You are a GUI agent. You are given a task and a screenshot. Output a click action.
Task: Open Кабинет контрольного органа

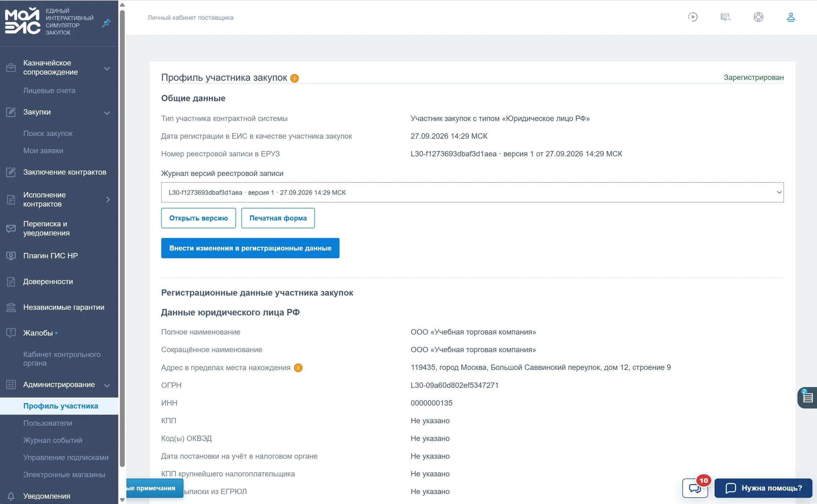click(62, 359)
